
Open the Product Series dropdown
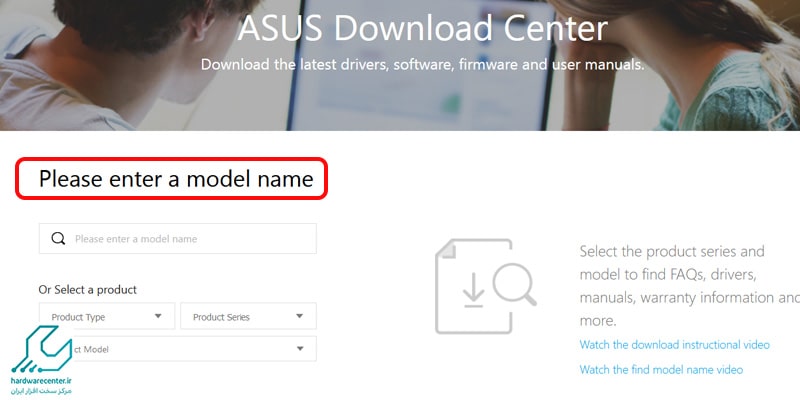point(248,316)
